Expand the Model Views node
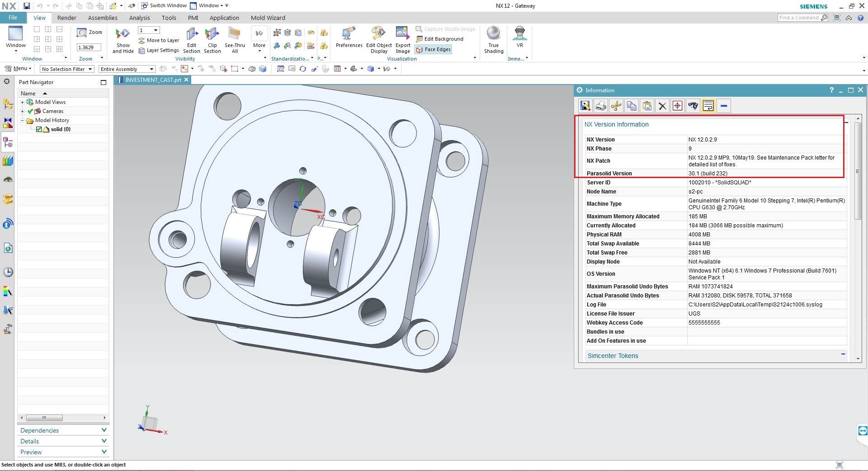 (x=22, y=102)
